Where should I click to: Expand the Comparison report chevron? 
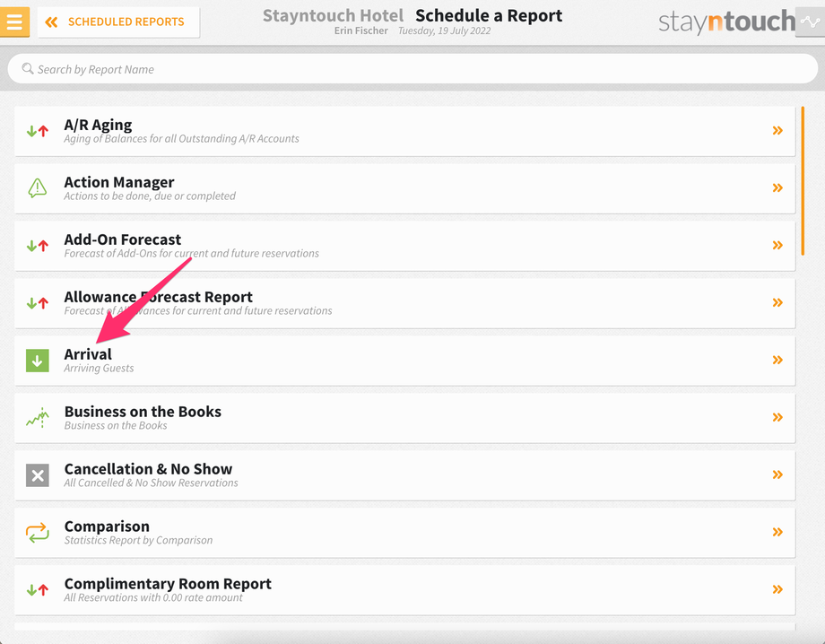pos(777,532)
